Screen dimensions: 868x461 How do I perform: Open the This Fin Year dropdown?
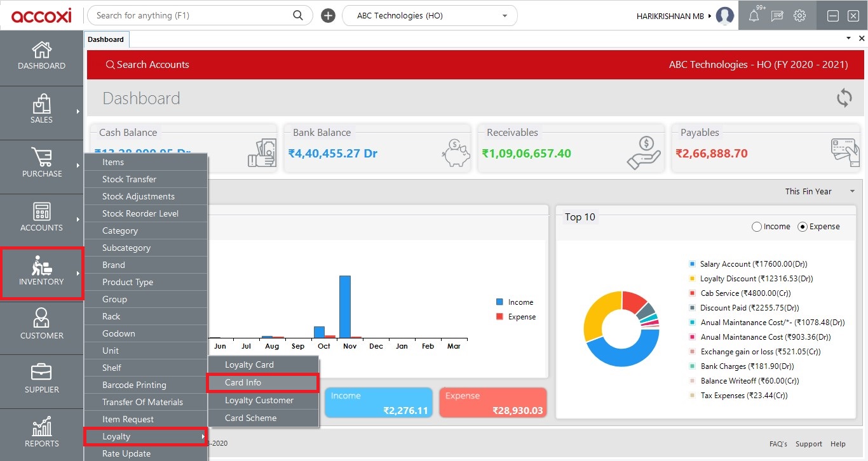[820, 191]
